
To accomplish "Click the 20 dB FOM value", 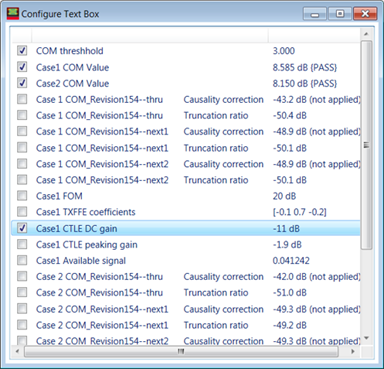I will click(284, 196).
